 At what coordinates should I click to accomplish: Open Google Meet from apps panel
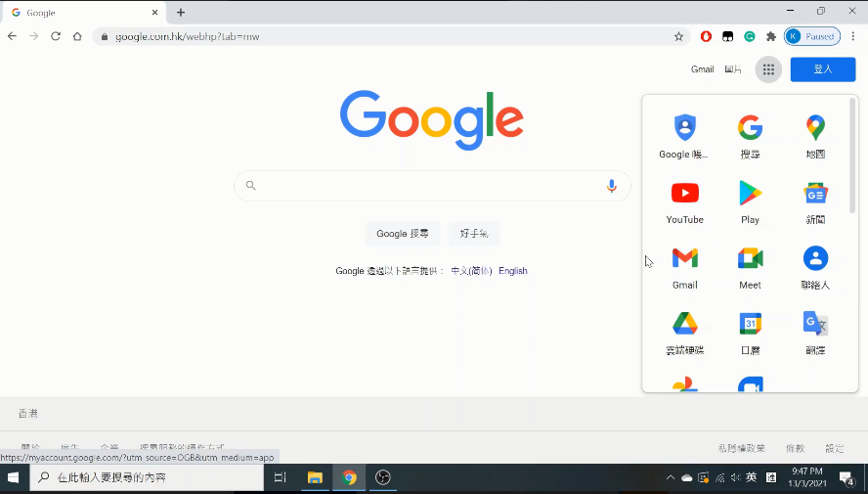click(x=750, y=267)
